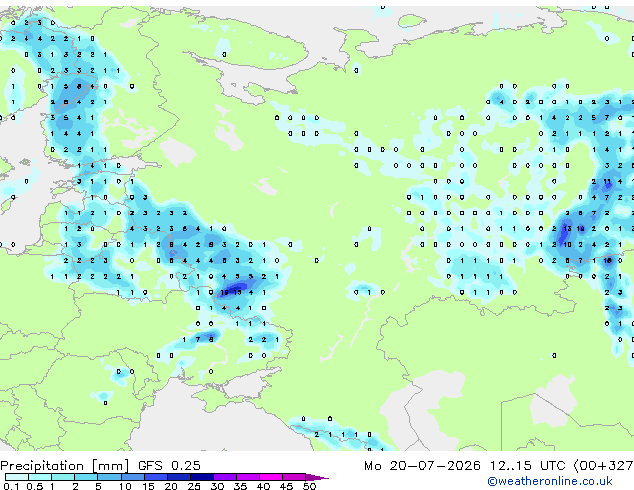Click the arrow tip above 50 on legend
The height and width of the screenshot is (490, 634).
click(317, 477)
